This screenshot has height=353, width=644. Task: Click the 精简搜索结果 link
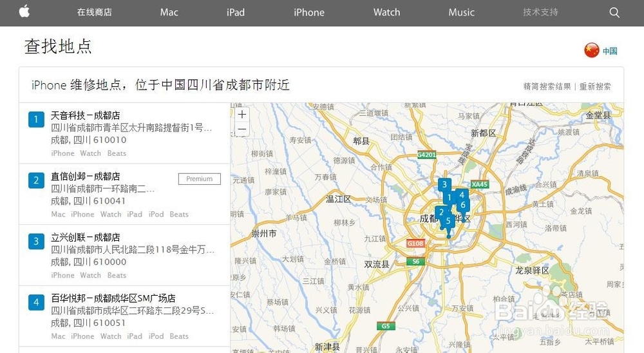[547, 86]
